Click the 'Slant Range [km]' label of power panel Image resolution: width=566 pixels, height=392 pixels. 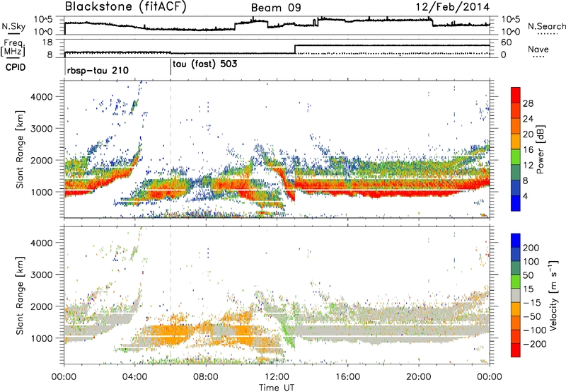(x=21, y=149)
